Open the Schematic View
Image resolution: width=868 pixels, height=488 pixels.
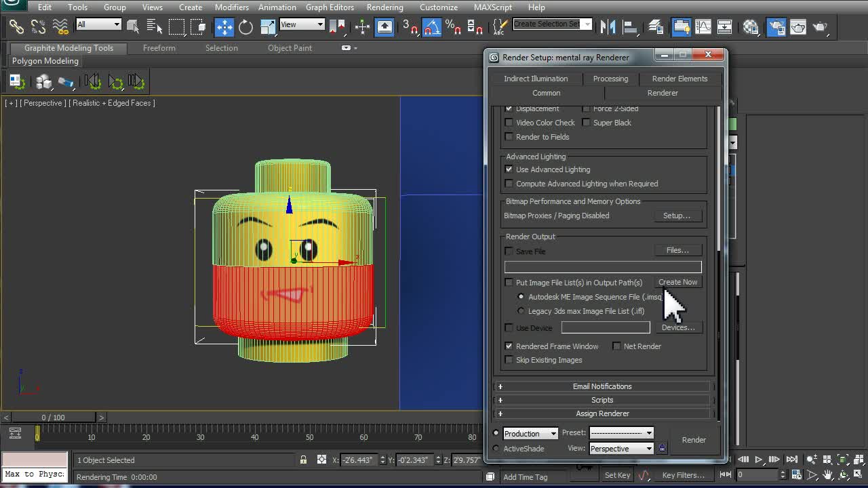tap(725, 27)
